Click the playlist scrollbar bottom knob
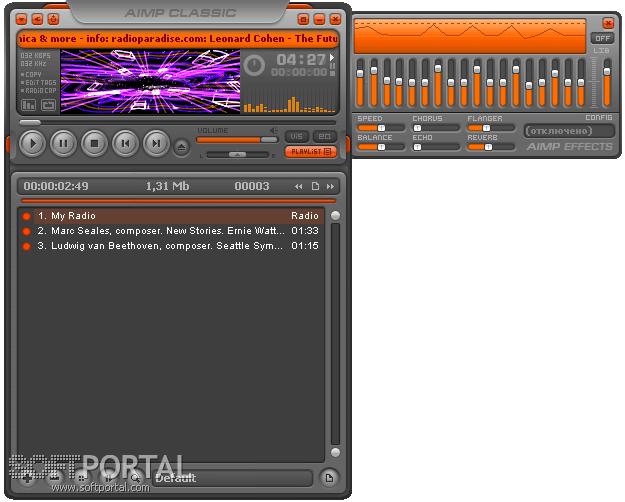The image size is (625, 502). pos(336,452)
